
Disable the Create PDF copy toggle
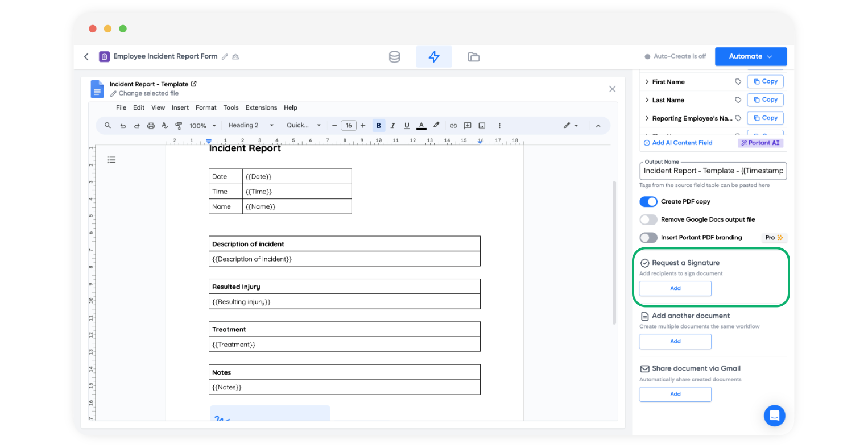[648, 202]
